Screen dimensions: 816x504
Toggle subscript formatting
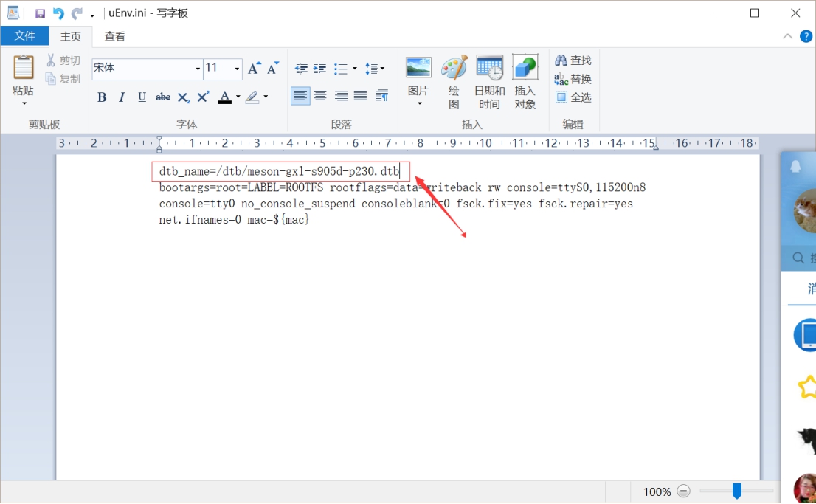[183, 97]
